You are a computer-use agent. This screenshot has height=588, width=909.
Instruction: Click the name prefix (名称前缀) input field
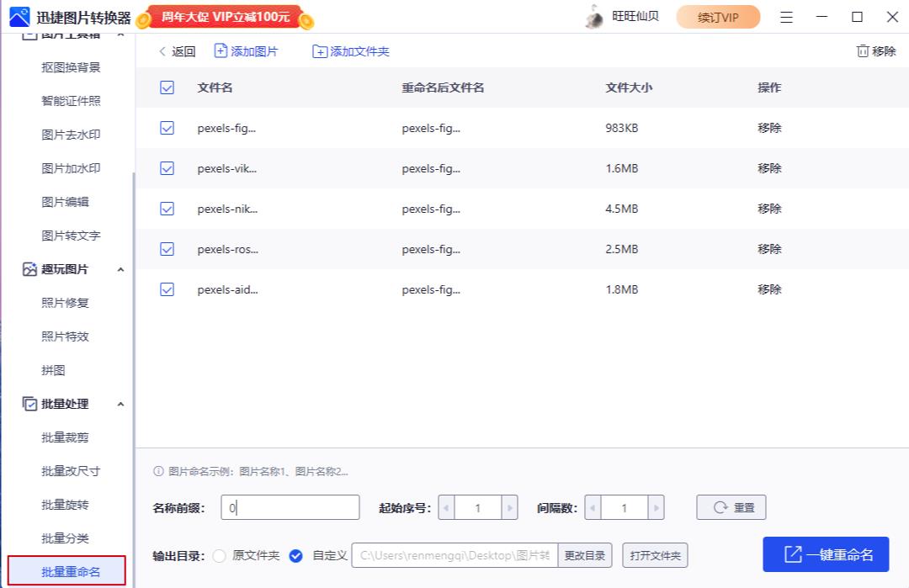(x=290, y=507)
